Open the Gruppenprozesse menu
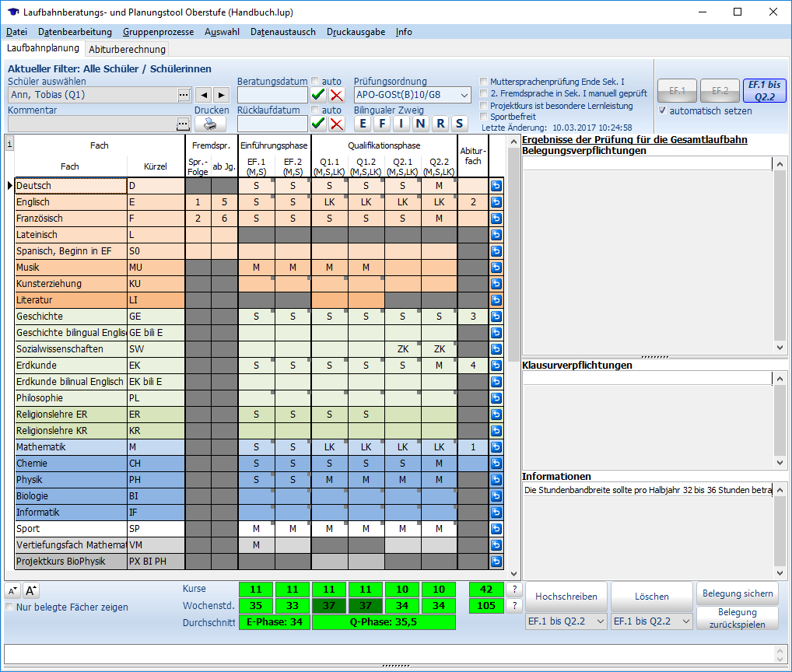Viewport: 792px width, 672px height. coord(158,32)
